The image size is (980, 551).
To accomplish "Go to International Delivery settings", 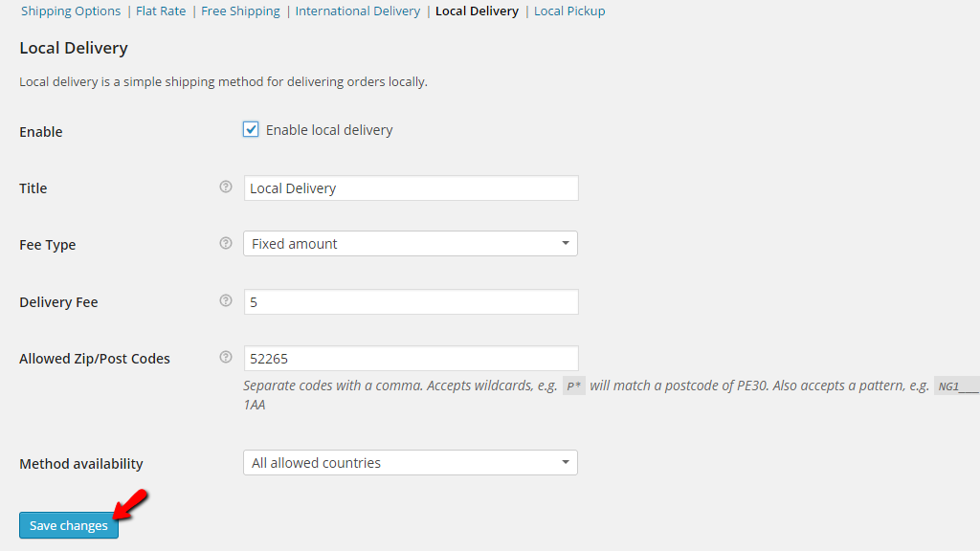I will [357, 11].
